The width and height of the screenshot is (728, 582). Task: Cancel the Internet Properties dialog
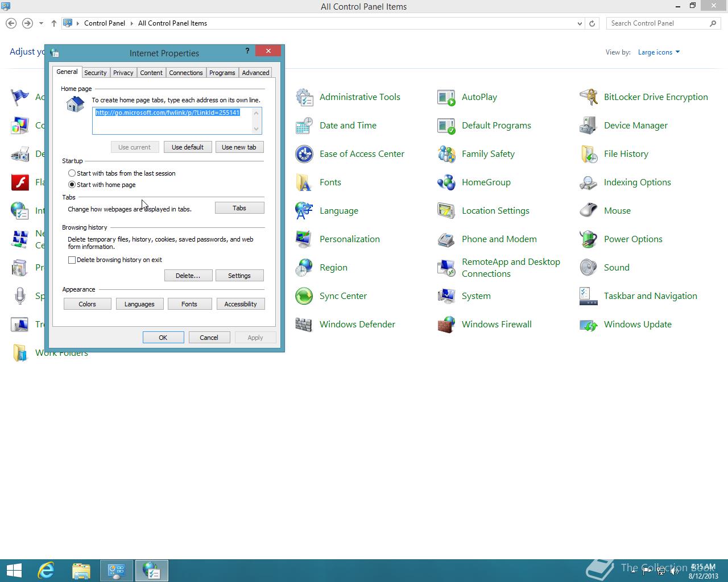click(x=209, y=338)
